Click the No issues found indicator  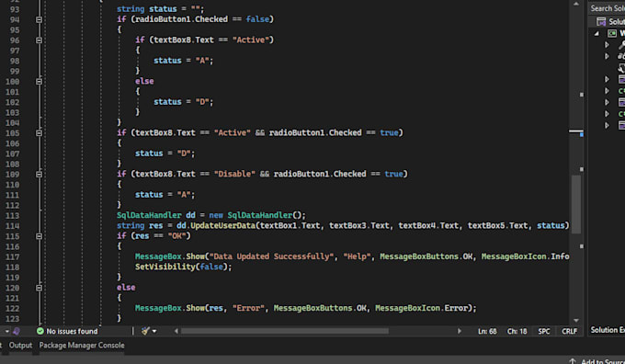click(x=67, y=331)
